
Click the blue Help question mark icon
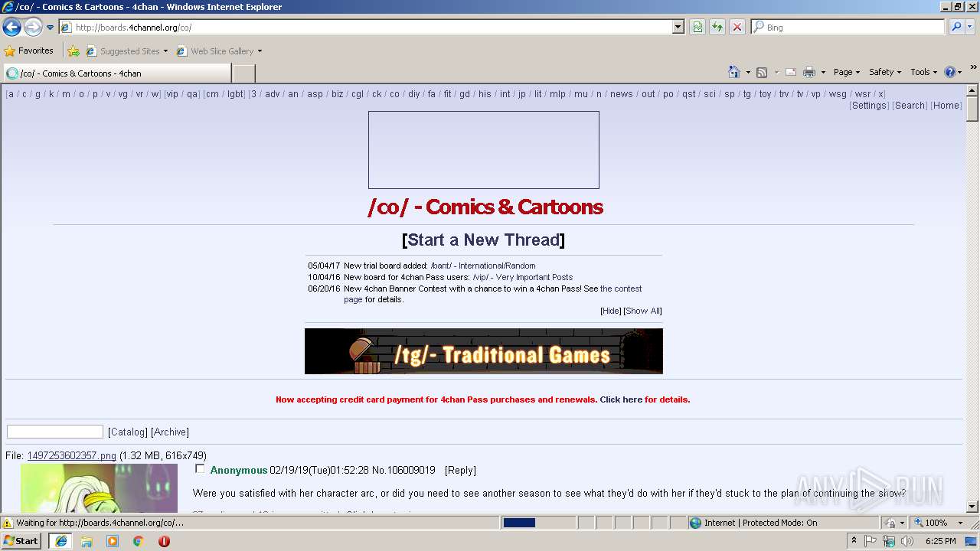click(x=950, y=72)
